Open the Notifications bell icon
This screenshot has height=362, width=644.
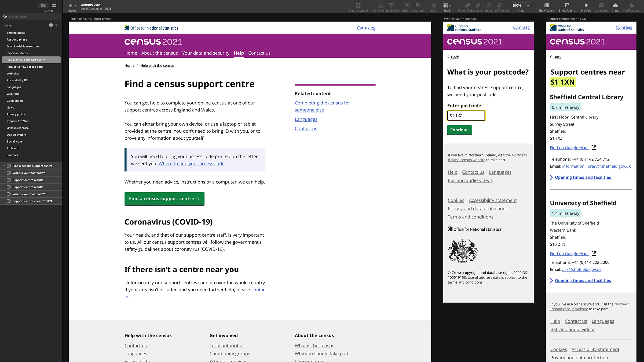click(631, 5)
